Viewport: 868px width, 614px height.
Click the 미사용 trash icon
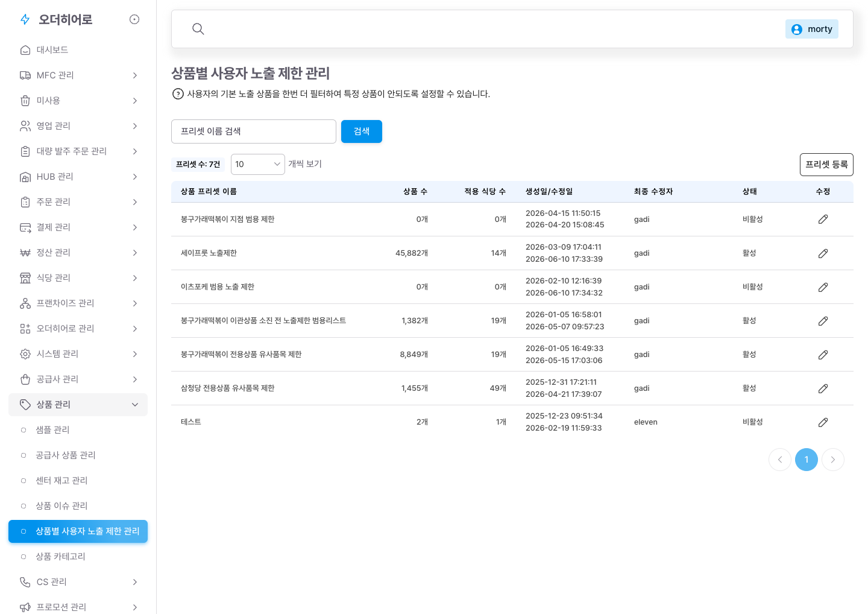point(25,101)
